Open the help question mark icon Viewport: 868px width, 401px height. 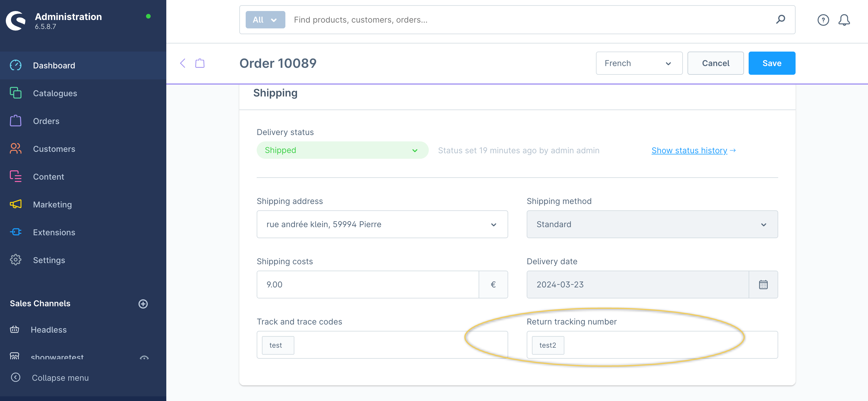coord(823,20)
